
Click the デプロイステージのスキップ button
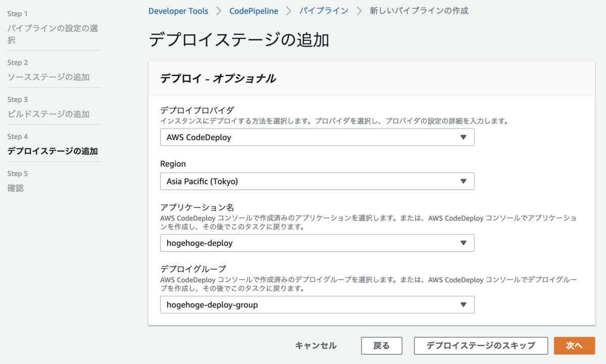pyautogui.click(x=481, y=346)
